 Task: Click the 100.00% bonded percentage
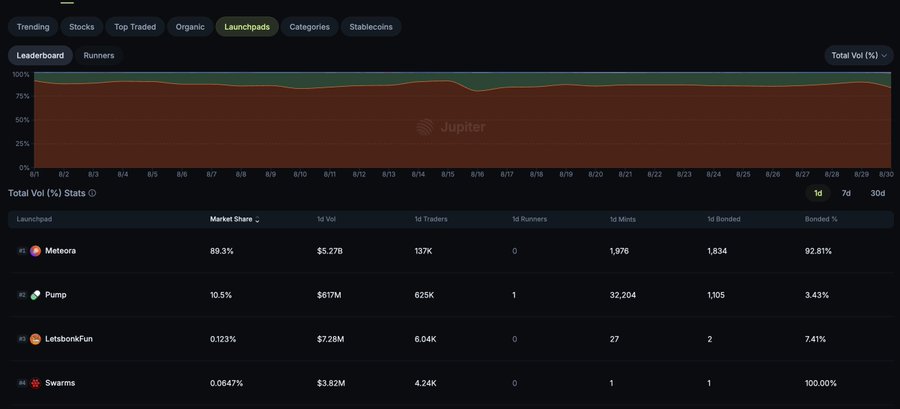coord(820,383)
